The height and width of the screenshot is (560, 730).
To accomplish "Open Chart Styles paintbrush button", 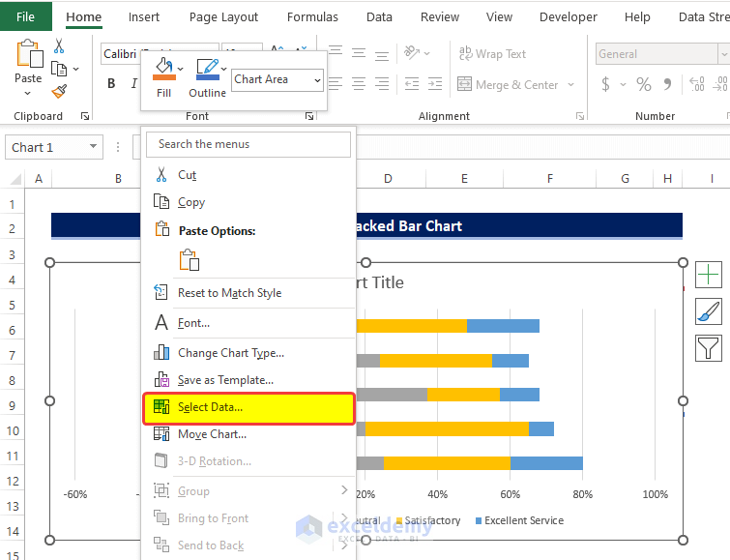I will (709, 311).
